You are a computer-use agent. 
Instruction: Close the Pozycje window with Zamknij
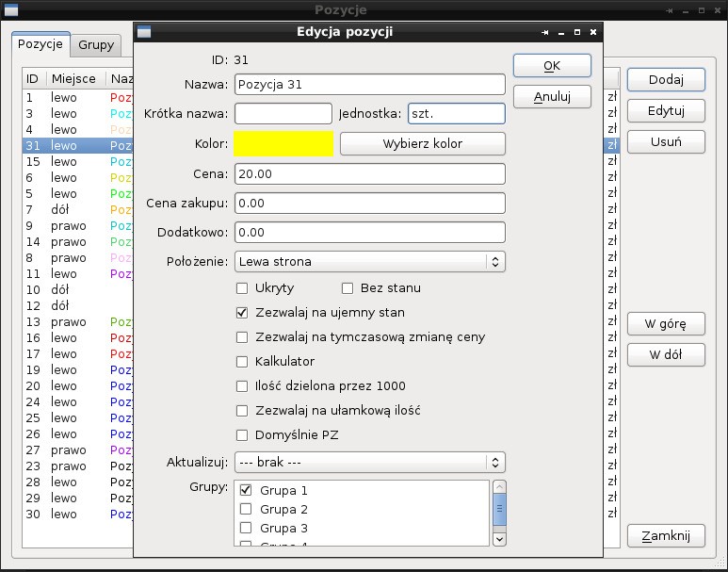[666, 536]
